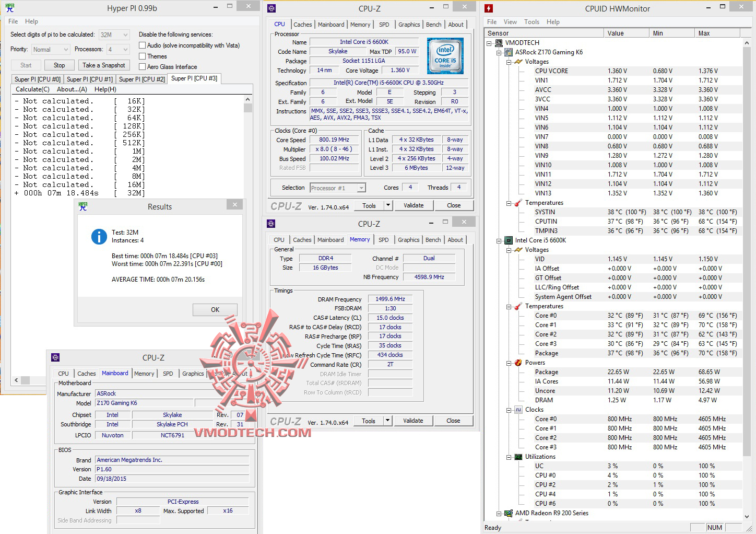
Task: Open the Tools dropdown arrow in the CPU-Z window showing Core Voltage
Action: pos(388,205)
